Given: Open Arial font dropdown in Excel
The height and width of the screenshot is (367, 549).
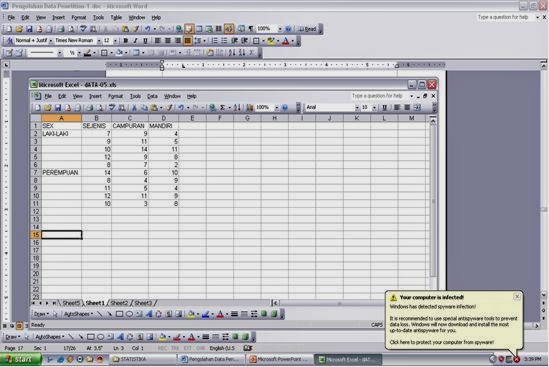Looking at the screenshot, I should point(357,108).
